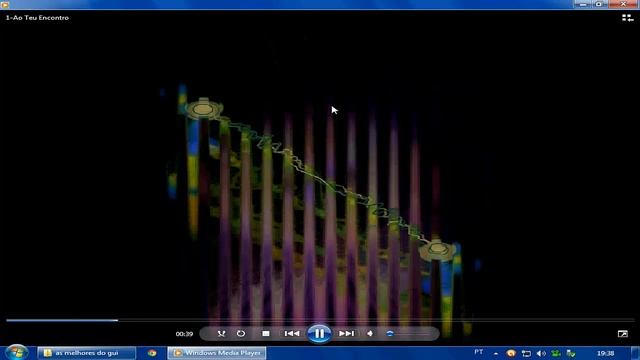640x360 pixels.
Task: Click song title 1-Ao Teu Encontro
Action: tap(37, 18)
